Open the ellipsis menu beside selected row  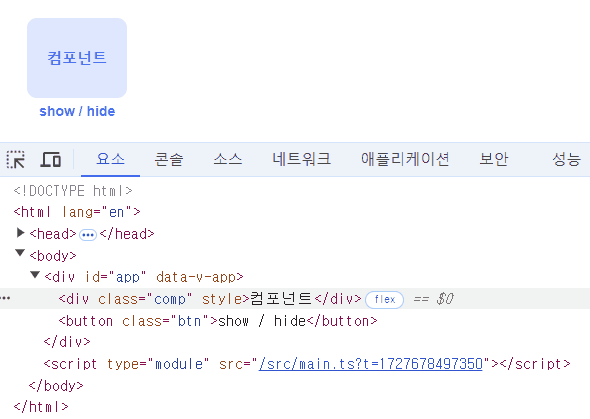[5, 299]
